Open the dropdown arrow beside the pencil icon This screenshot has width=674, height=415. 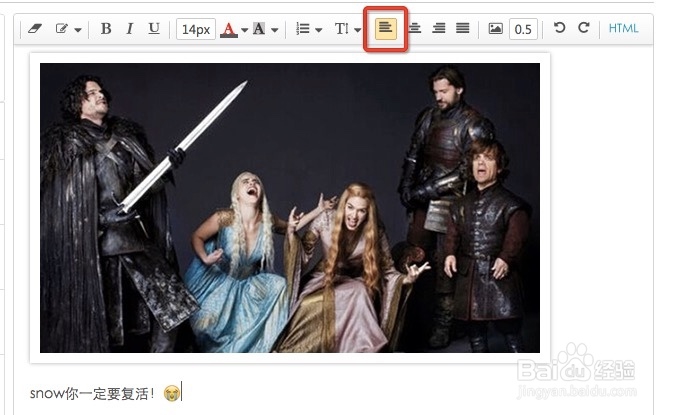(x=78, y=30)
